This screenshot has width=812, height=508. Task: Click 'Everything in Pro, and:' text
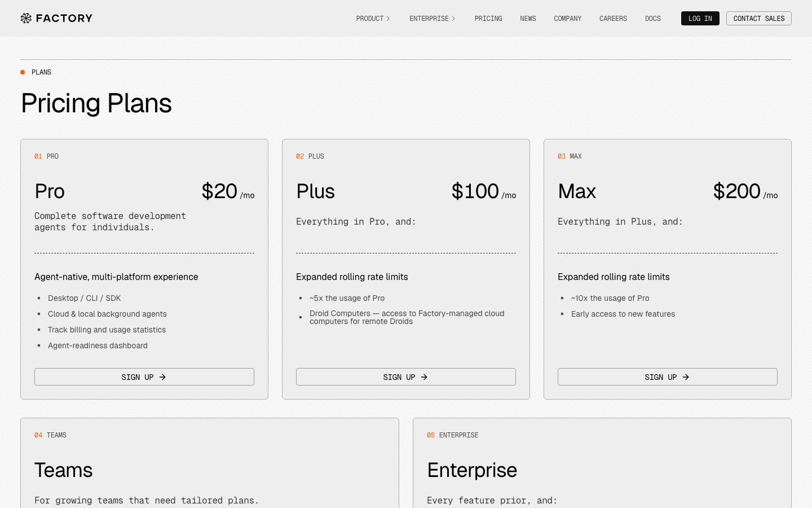tap(356, 222)
